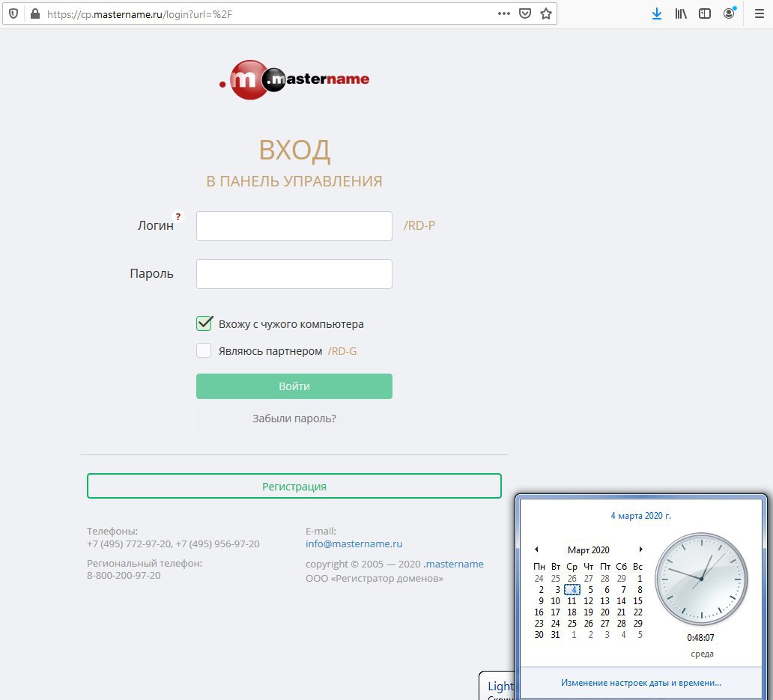Click the time readout '0:48:07'

coord(700,637)
